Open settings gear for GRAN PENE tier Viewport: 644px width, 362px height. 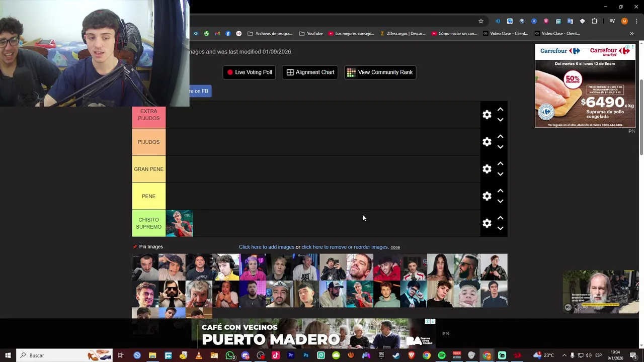tap(487, 169)
